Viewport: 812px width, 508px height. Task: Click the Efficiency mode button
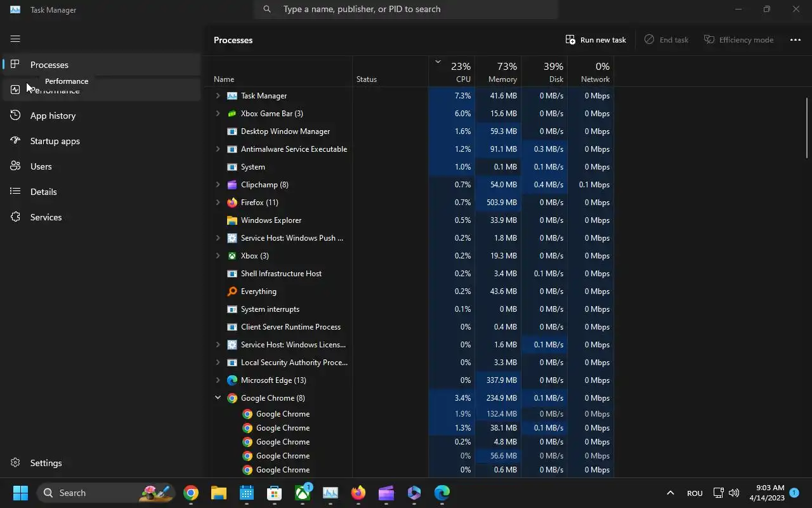(738, 39)
